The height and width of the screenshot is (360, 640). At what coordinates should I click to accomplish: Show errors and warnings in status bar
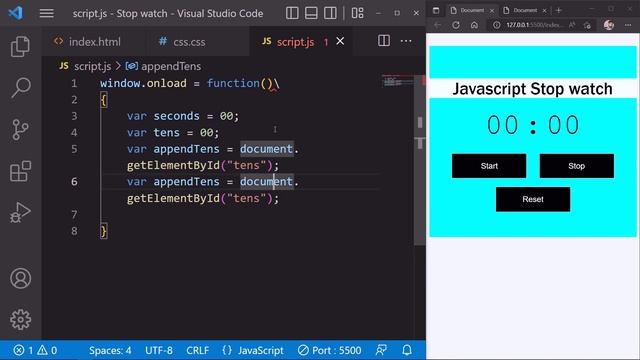pyautogui.click(x=35, y=350)
